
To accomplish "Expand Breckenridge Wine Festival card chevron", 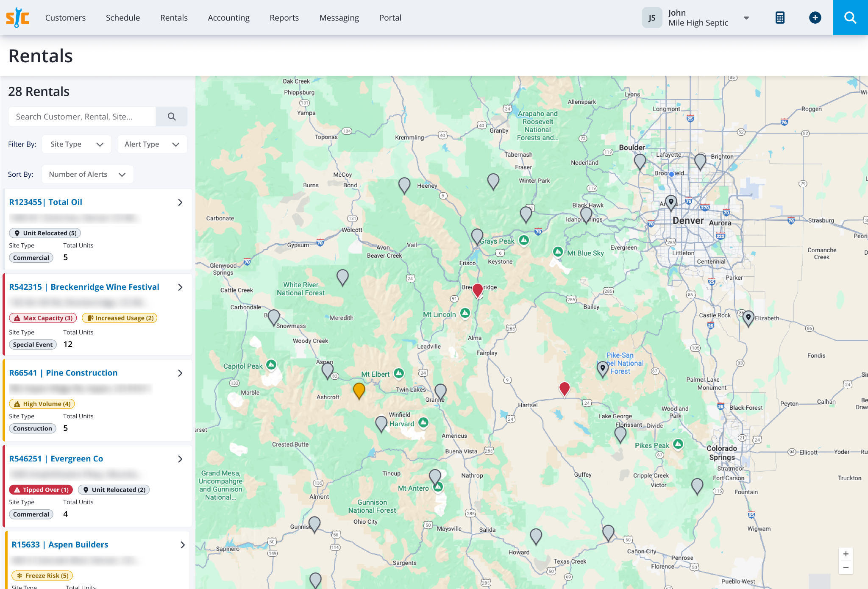I will [180, 287].
